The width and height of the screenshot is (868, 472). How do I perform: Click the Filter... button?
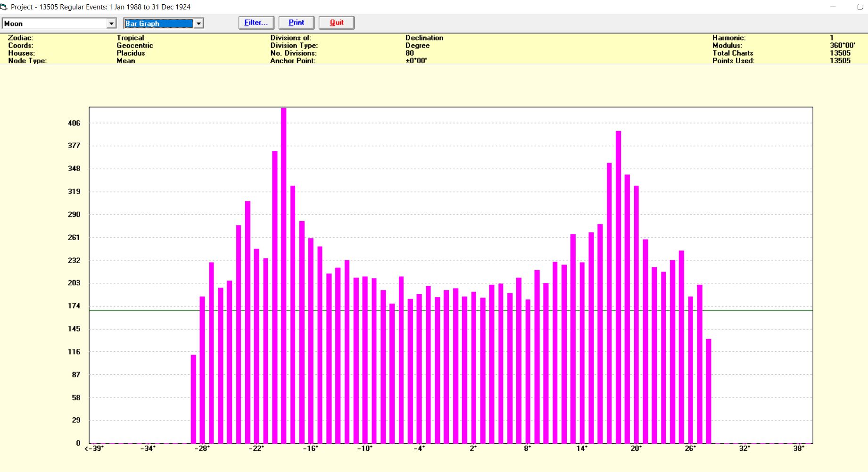coord(256,23)
